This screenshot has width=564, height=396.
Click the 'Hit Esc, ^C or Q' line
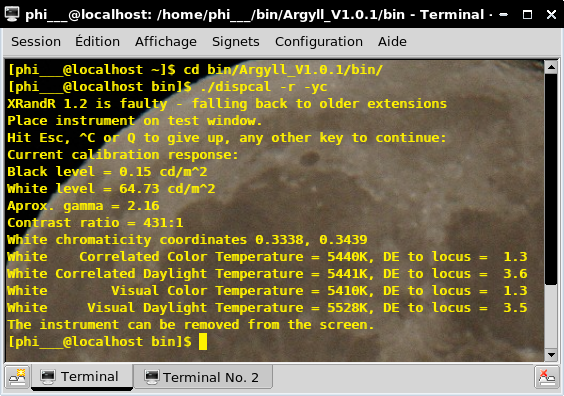227,137
